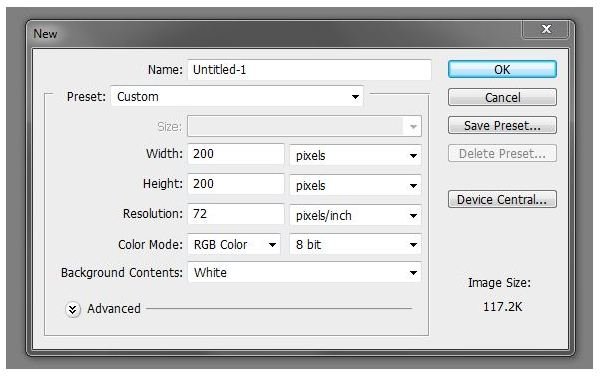This screenshot has height=376, width=600.
Task: Close the New dialog with X
Action: click(546, 29)
